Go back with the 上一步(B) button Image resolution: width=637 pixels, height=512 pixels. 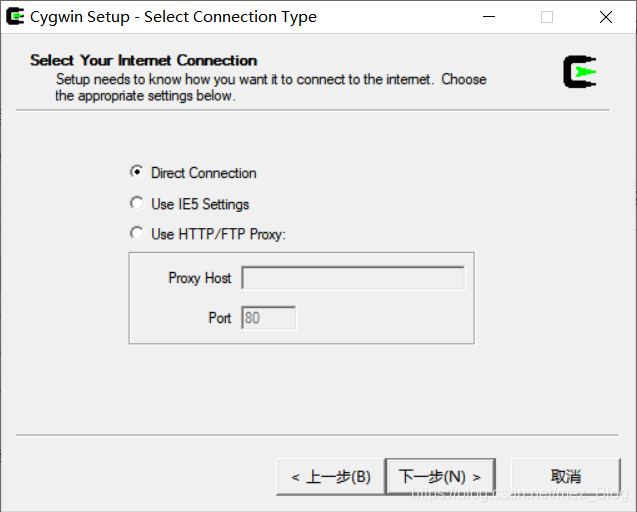(331, 477)
